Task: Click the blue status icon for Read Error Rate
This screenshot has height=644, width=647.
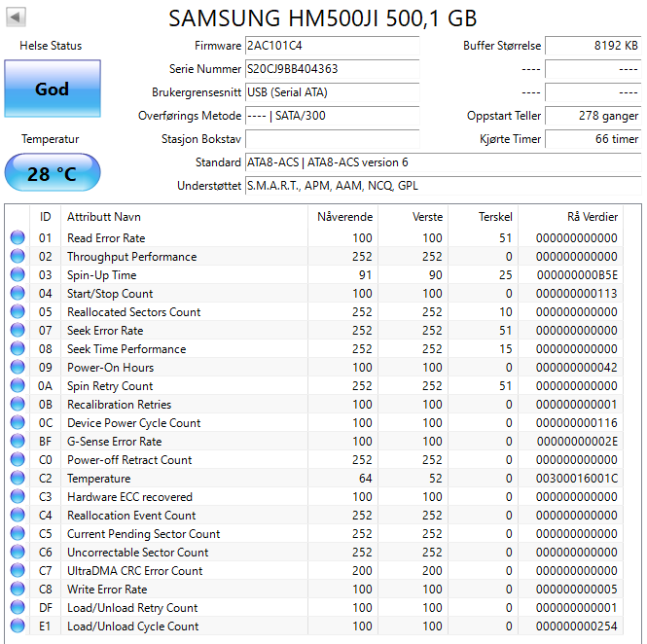Action: click(18, 238)
